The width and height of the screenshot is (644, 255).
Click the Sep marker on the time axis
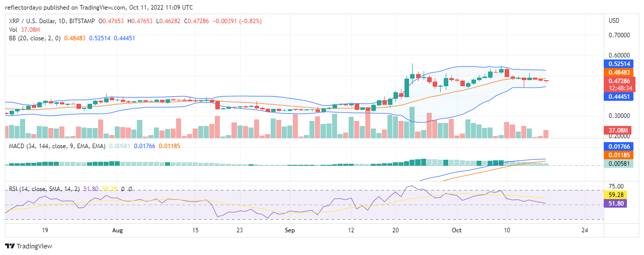(x=289, y=230)
